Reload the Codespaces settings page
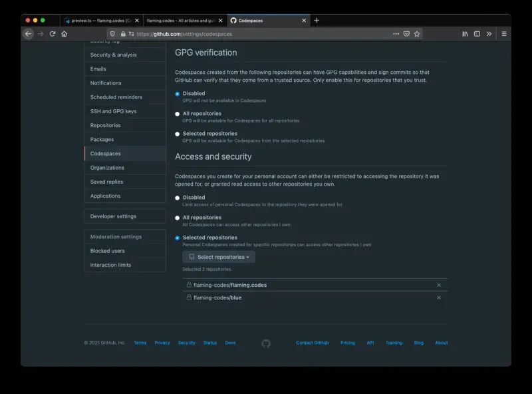Screen dimensions: 532x394 53,34
